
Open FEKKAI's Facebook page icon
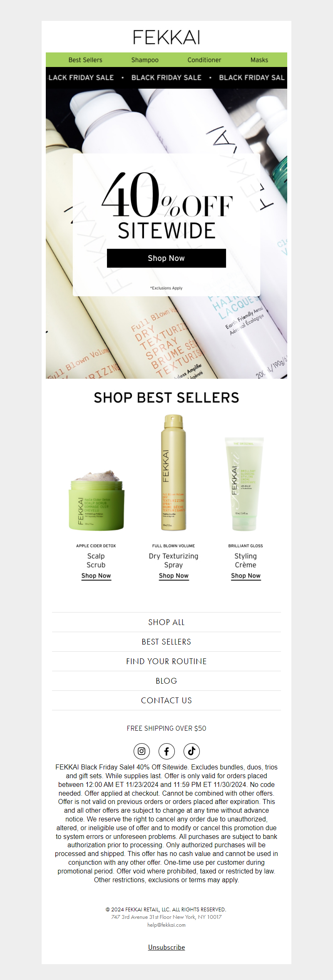tap(166, 751)
